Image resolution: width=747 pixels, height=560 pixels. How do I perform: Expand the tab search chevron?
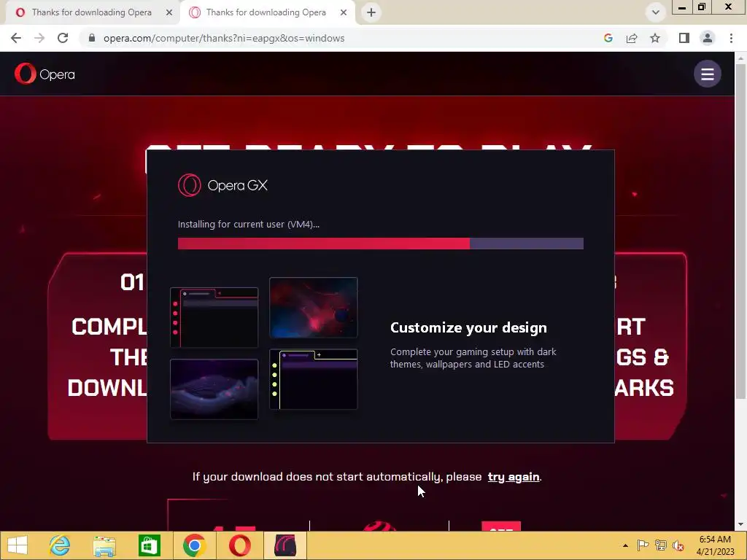click(656, 12)
